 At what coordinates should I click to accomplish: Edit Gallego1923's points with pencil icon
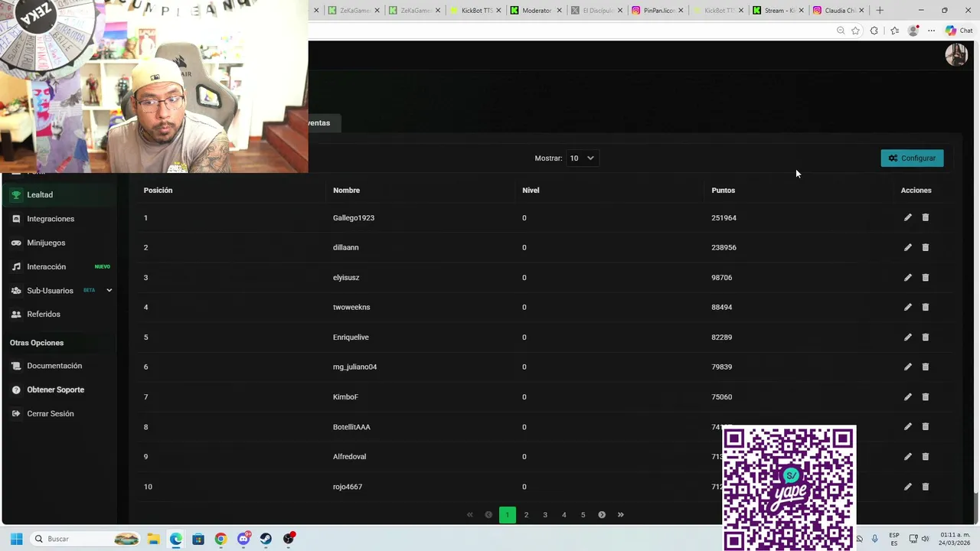[907, 217]
